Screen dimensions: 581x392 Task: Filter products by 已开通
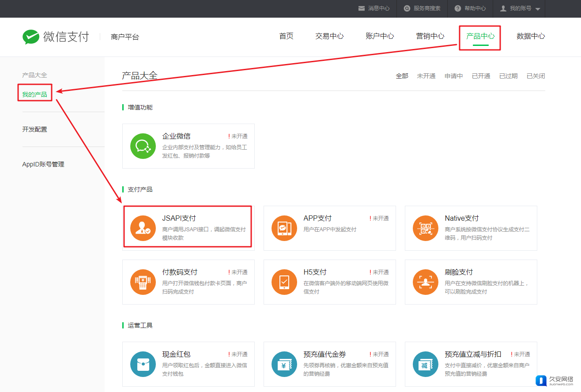[x=481, y=76]
